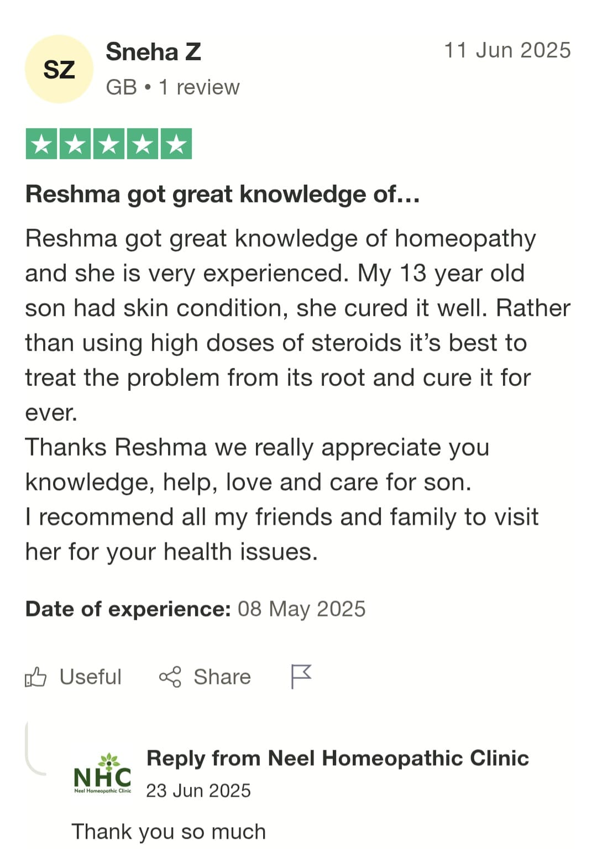Click the first green rating star
The width and height of the screenshot is (597, 868).
coord(41,144)
